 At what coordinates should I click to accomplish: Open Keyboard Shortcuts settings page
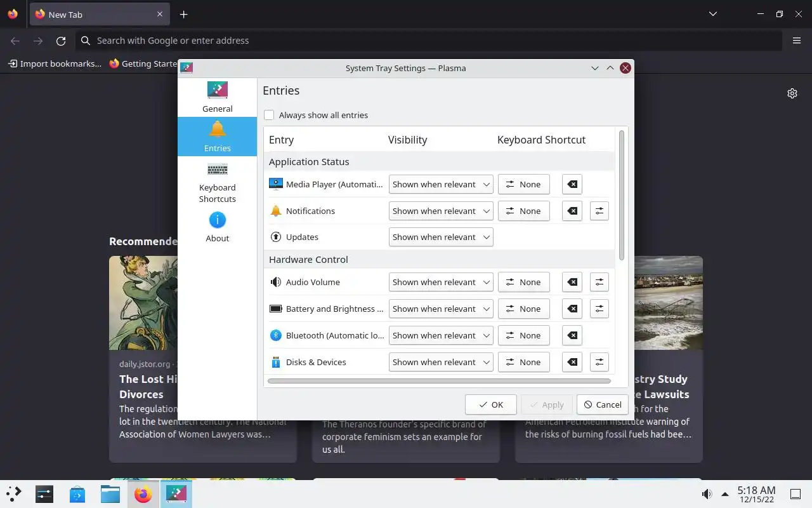pos(217,182)
